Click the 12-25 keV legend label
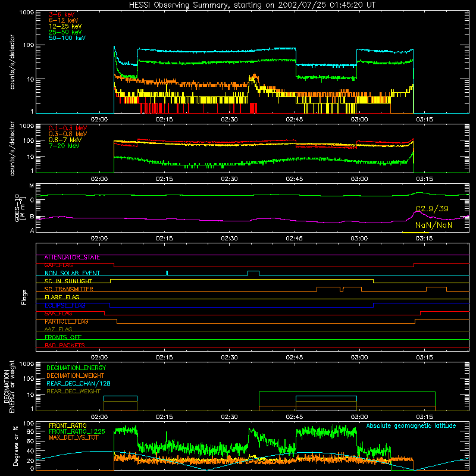Image resolution: width=476 pixels, height=476 pixels. click(x=65, y=26)
